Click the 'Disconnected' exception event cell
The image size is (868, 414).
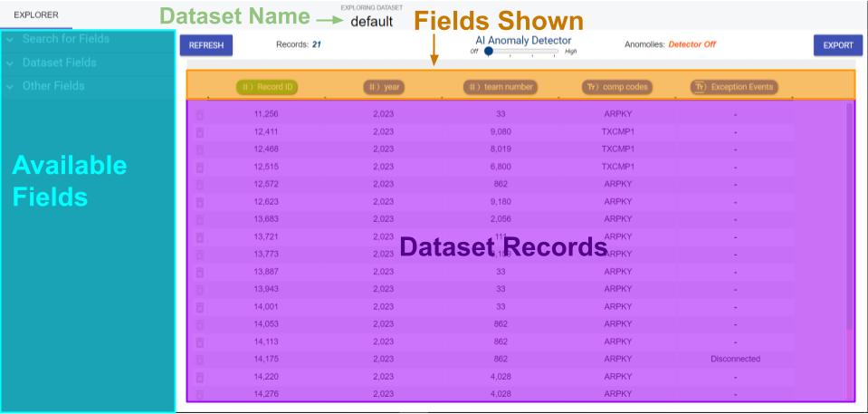735,359
